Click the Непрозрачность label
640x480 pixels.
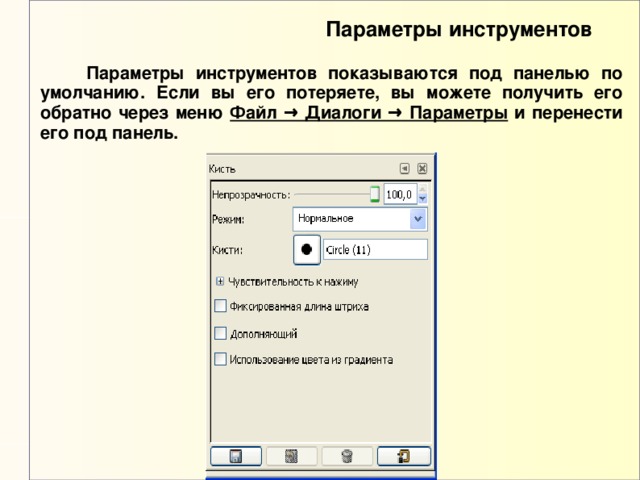(x=251, y=195)
